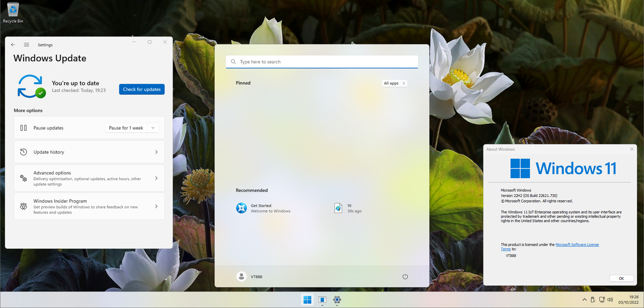The width and height of the screenshot is (644, 308).
Task: Open the Advanced options row in Settings
Action: [x=89, y=178]
